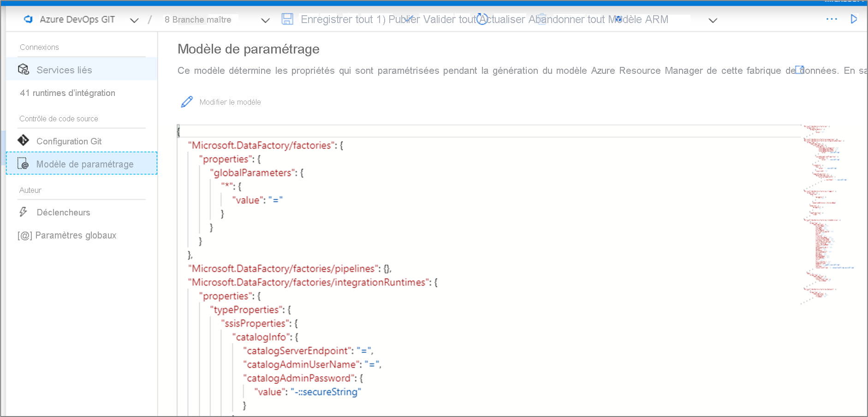
Task: Click the first line opening brace in editor
Action: coord(178,131)
